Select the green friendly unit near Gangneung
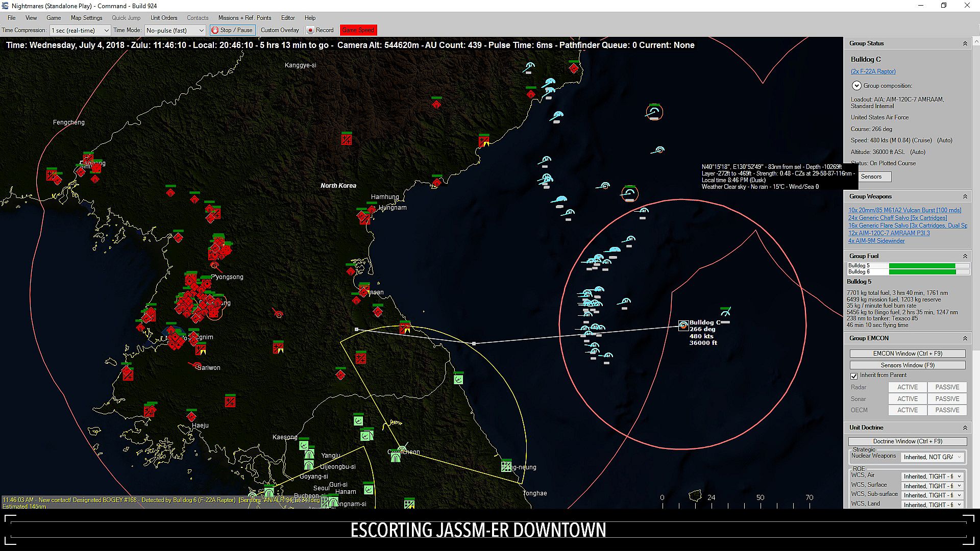 point(506,466)
